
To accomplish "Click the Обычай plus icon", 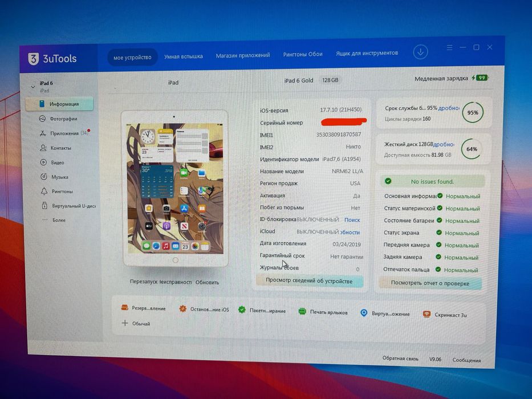I will 125,323.
